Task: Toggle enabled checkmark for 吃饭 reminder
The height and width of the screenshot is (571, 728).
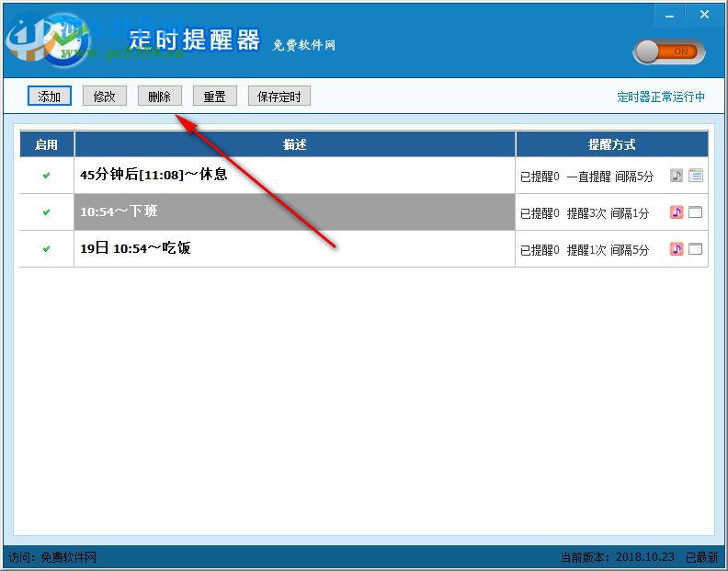Action: [47, 249]
